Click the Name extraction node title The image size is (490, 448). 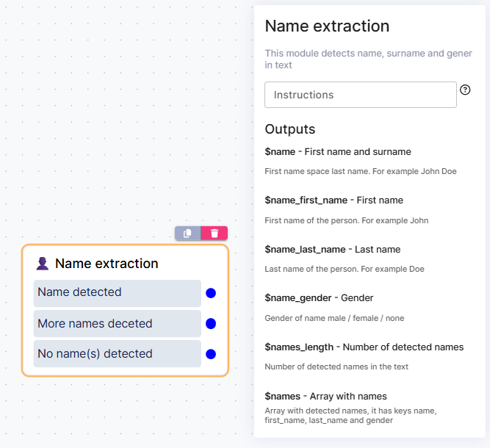tap(107, 264)
